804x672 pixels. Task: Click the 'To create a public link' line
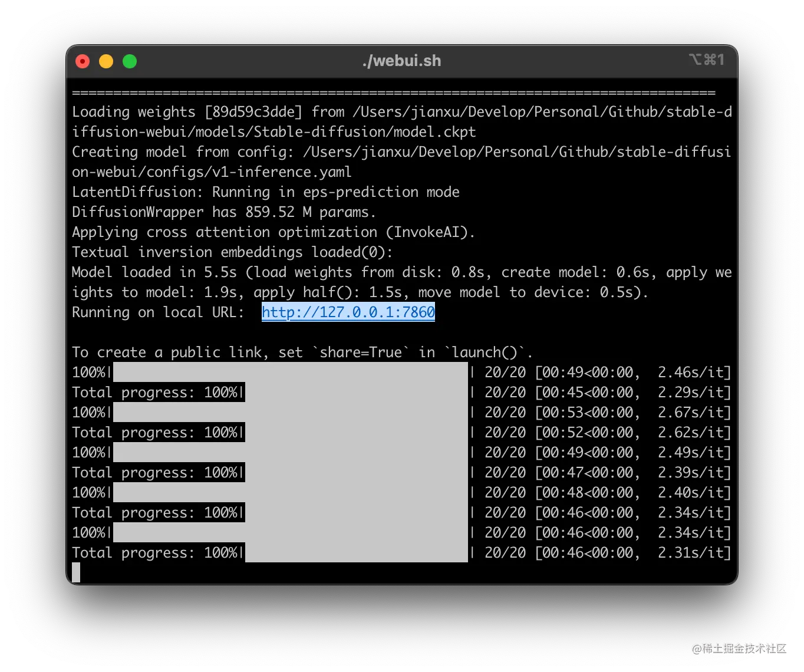302,353
